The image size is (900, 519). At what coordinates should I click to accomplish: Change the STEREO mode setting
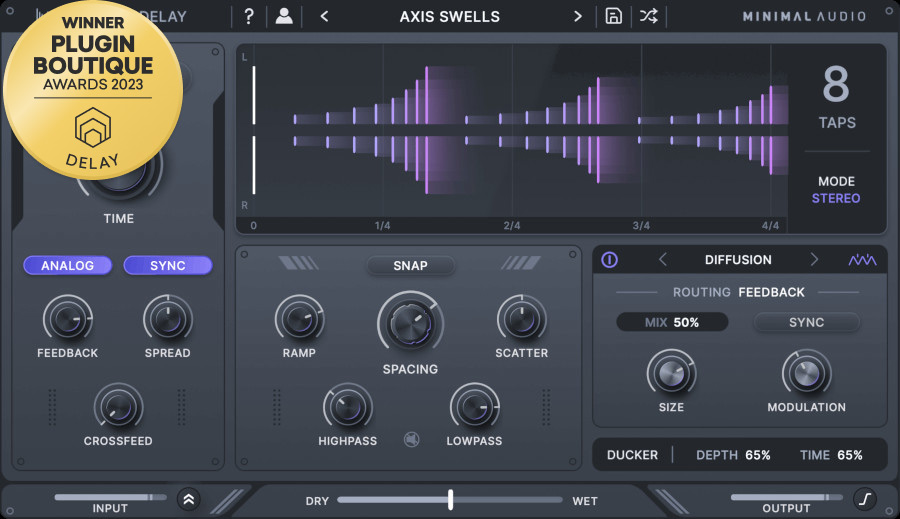[x=836, y=198]
